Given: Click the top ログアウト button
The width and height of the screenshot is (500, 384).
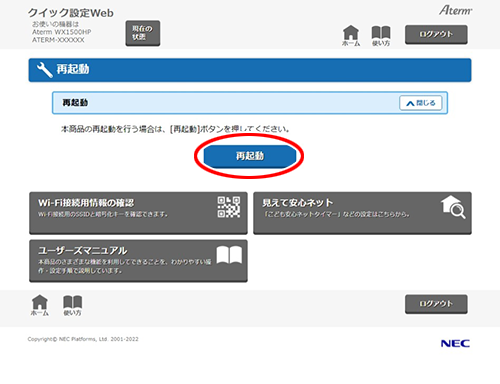Looking at the screenshot, I should [x=436, y=34].
